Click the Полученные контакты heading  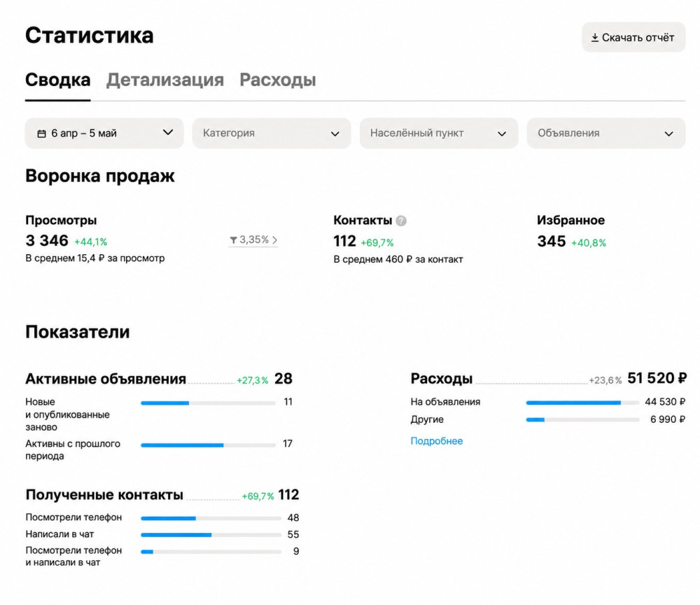104,495
